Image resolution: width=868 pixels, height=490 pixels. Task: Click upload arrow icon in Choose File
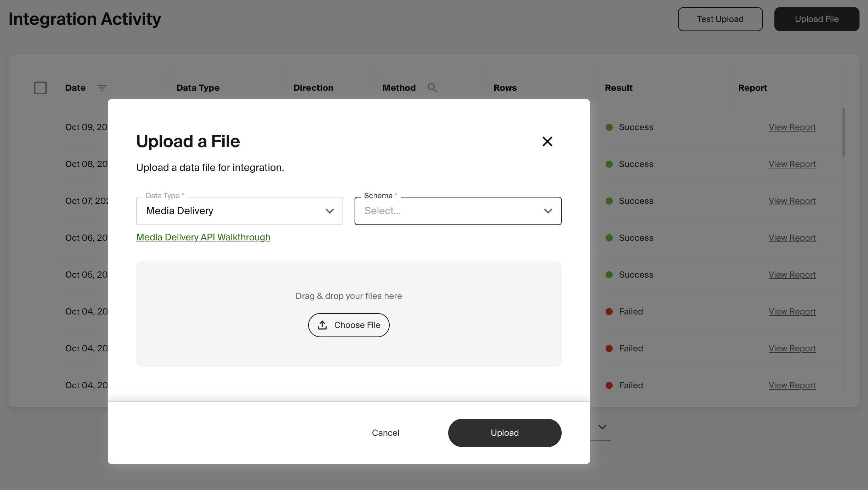tap(322, 325)
